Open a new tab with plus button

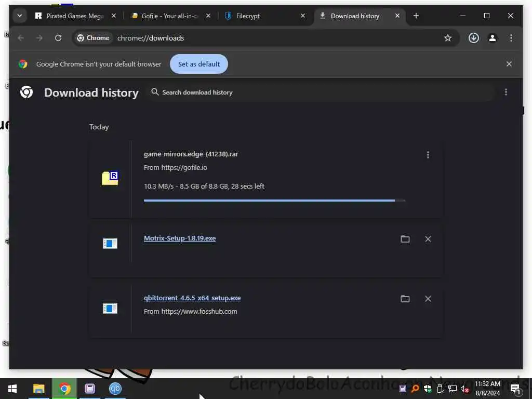pyautogui.click(x=416, y=16)
